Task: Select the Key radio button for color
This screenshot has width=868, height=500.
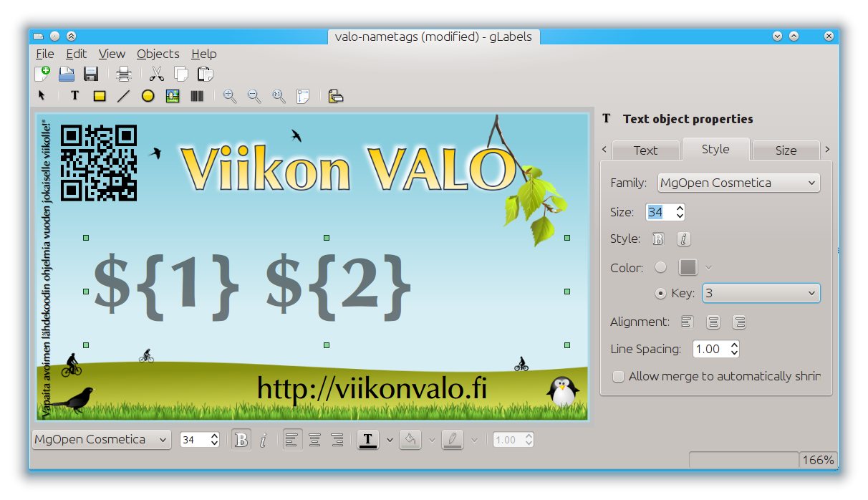Action: (x=661, y=293)
